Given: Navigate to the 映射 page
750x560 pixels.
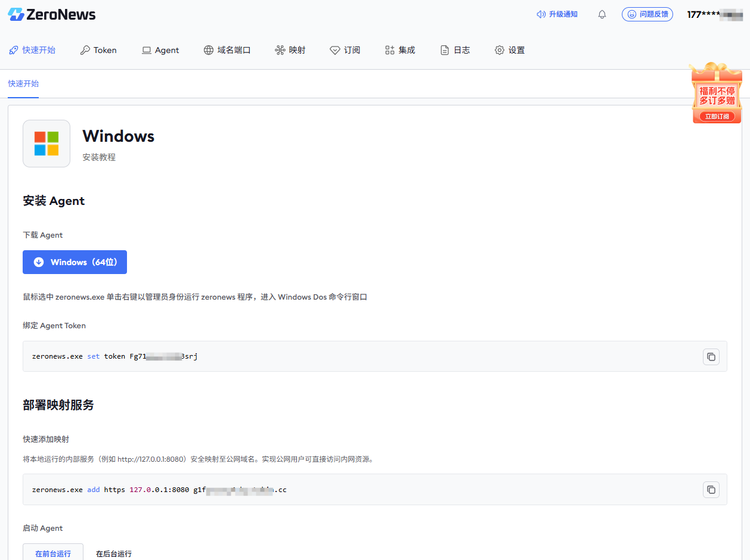Looking at the screenshot, I should [290, 50].
